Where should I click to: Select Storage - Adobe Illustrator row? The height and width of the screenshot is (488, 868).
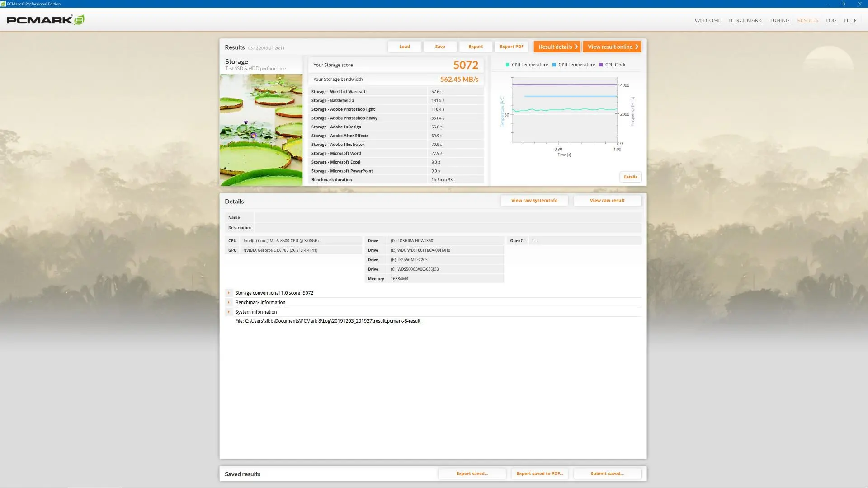[396, 145]
